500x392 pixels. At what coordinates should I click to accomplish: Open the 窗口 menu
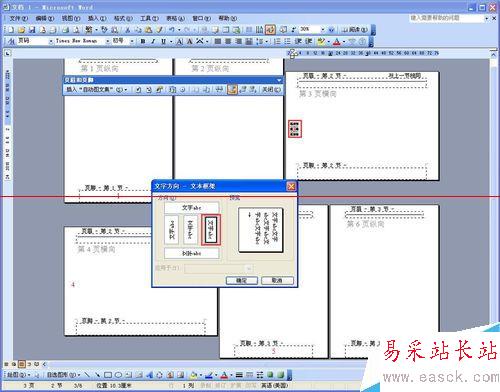pyautogui.click(x=201, y=18)
